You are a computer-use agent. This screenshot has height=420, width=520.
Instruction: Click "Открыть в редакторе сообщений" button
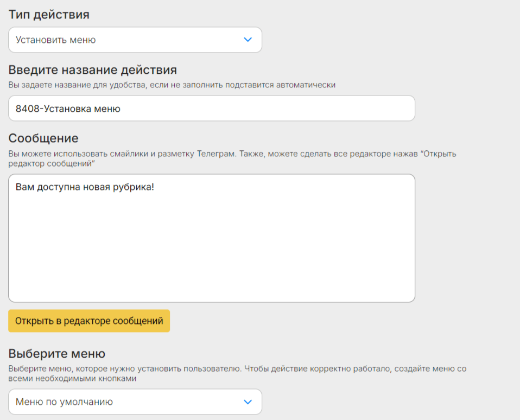[x=89, y=321]
